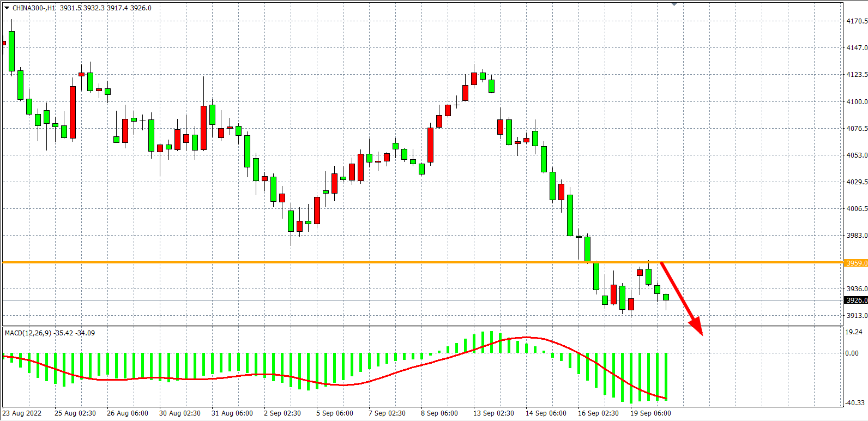Click the 0.00 level on MACD scale
The image size is (868, 421).
click(x=852, y=353)
